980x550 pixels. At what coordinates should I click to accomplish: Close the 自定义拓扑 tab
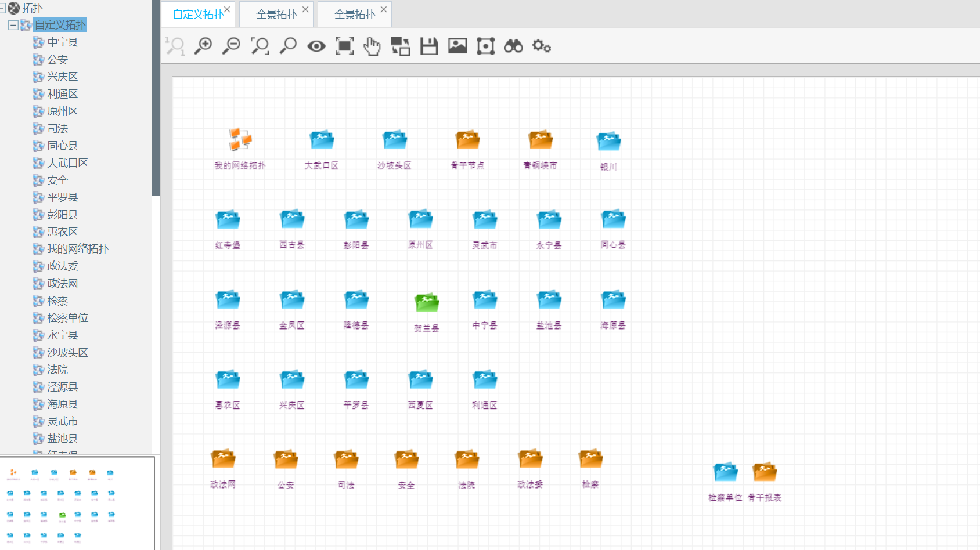(x=227, y=9)
